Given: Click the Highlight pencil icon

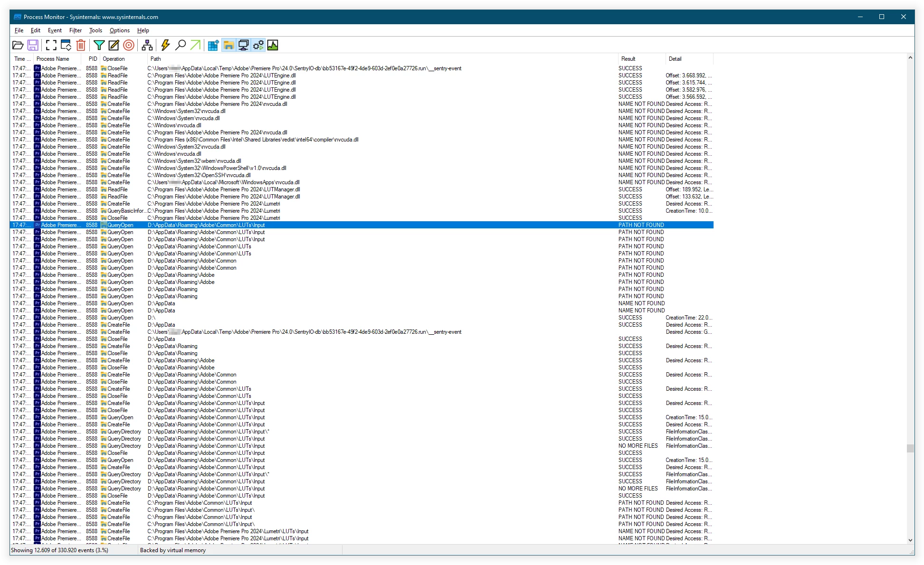Looking at the screenshot, I should [114, 45].
